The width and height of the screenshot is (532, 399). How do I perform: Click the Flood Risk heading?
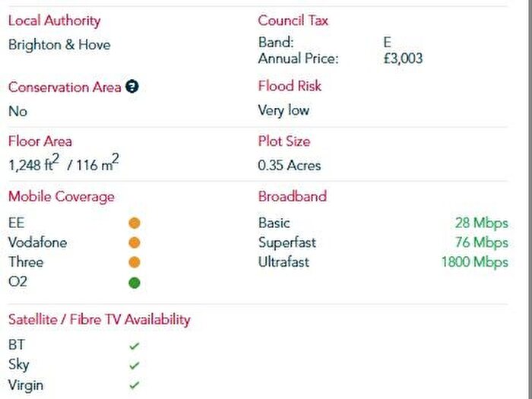[290, 86]
